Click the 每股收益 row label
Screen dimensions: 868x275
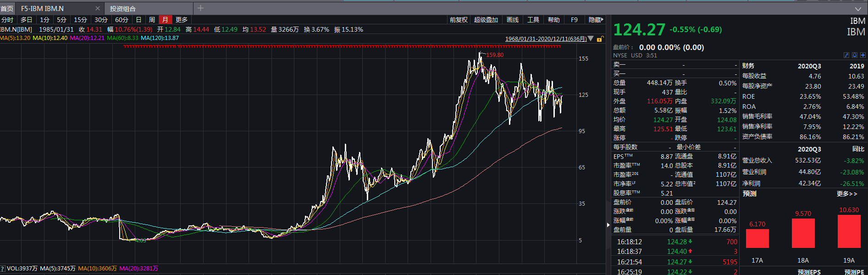(754, 76)
